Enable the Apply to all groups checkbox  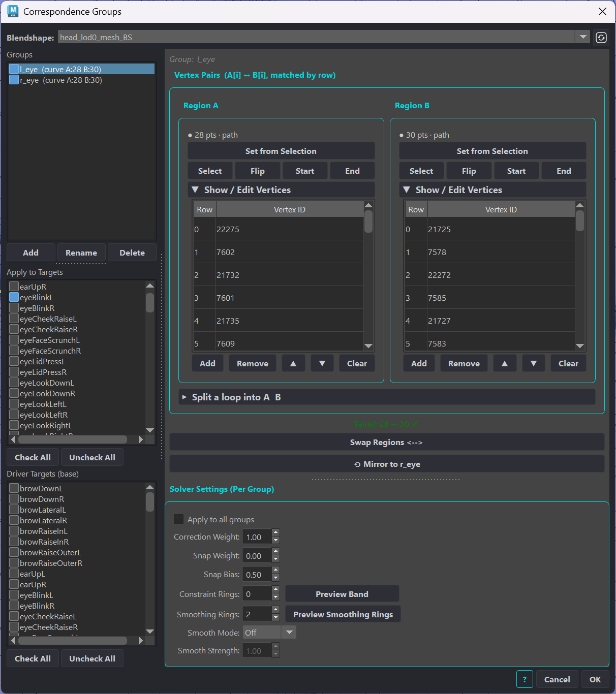coord(178,519)
